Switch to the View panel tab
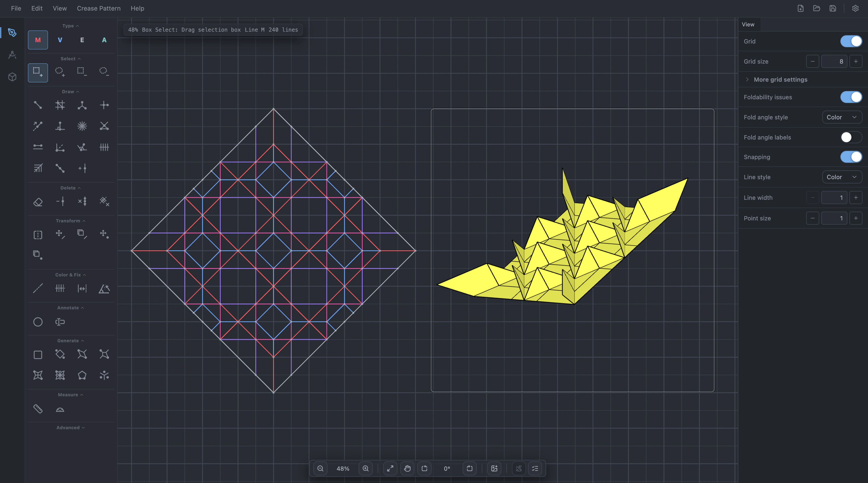Viewport: 868px width, 483px height. 748,24
